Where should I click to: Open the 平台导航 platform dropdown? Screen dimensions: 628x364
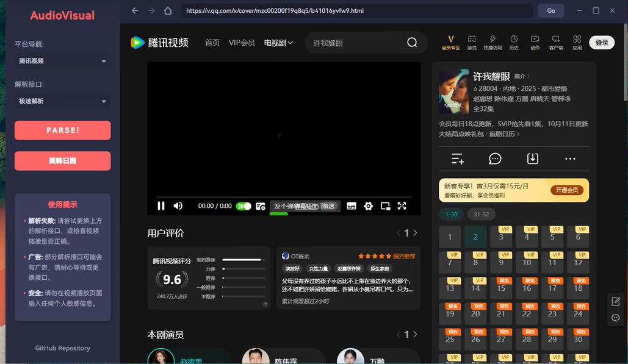pyautogui.click(x=62, y=61)
